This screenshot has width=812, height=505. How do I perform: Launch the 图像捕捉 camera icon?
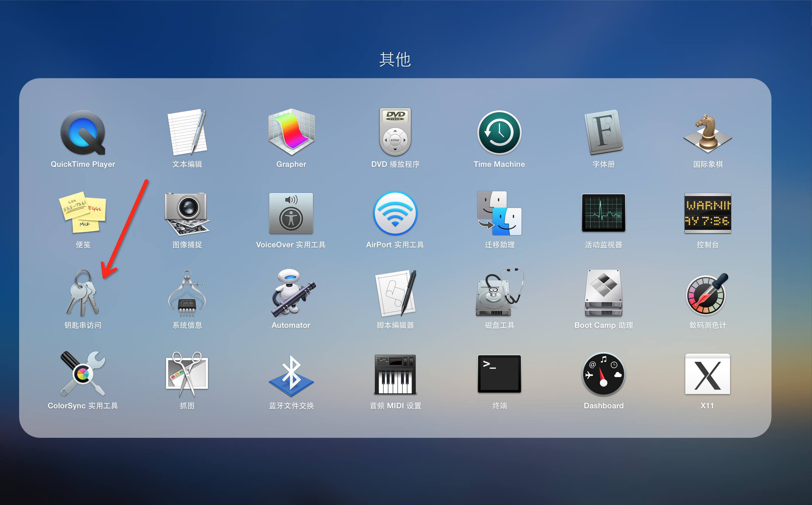tap(187, 214)
